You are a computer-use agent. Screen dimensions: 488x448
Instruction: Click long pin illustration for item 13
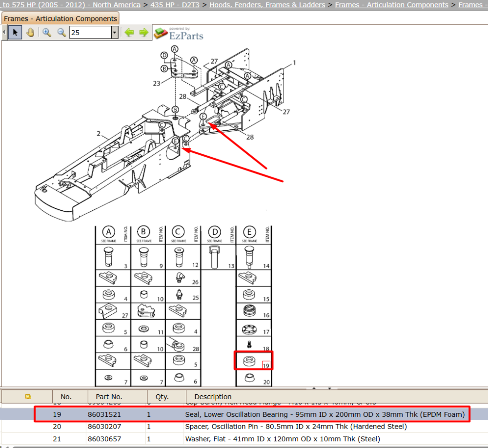[x=214, y=258]
